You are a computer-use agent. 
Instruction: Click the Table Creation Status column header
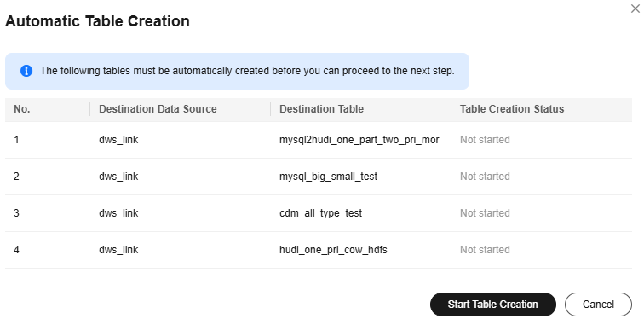(x=512, y=109)
